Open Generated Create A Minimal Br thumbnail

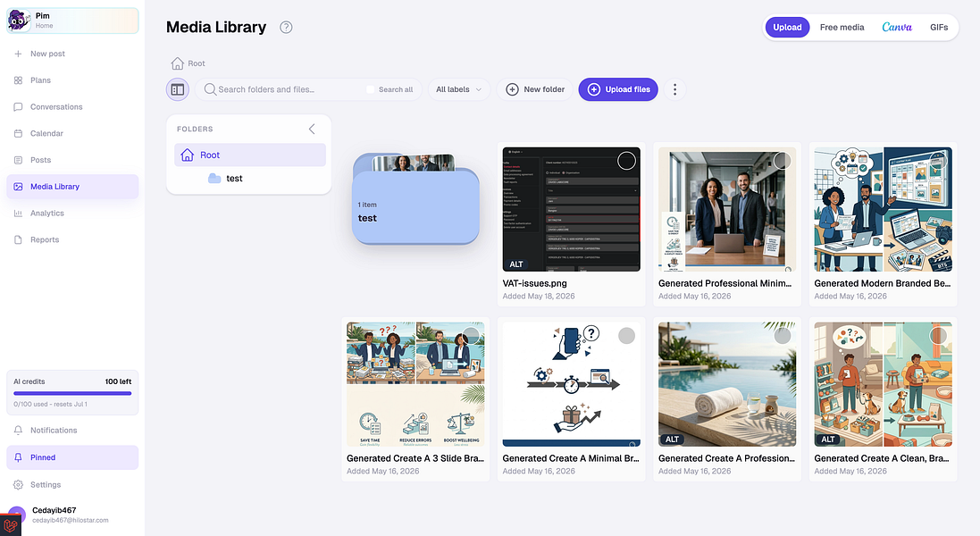(571, 384)
